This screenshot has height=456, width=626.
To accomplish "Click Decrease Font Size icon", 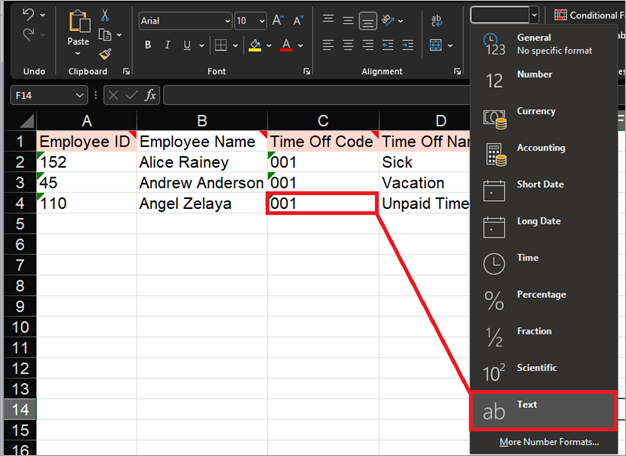I will [298, 20].
